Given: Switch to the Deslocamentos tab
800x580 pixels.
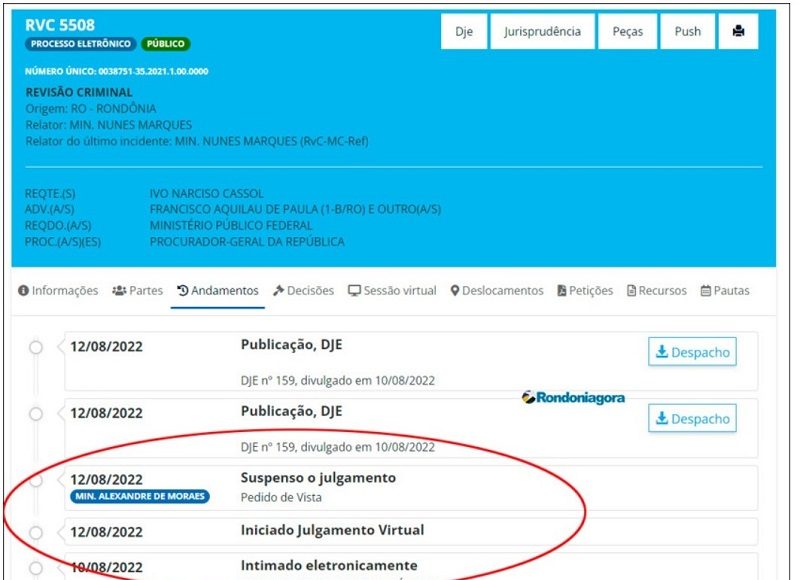Looking at the screenshot, I should tap(497, 291).
